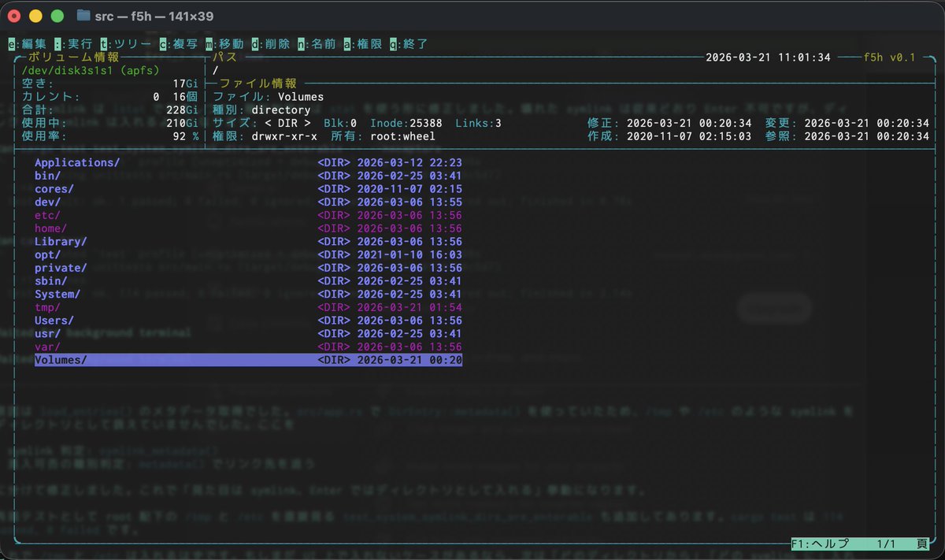The image size is (945, 560).
Task: Click the ファイル: Volumes name field
Action: (x=269, y=97)
